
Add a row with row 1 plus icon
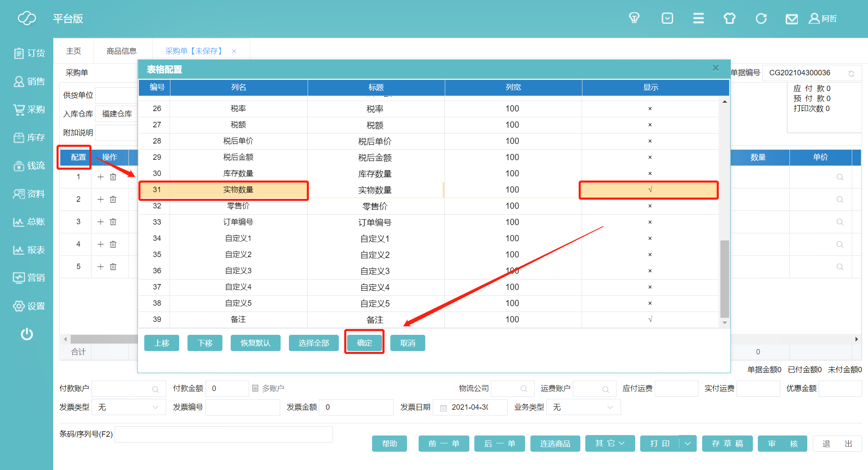tap(101, 177)
